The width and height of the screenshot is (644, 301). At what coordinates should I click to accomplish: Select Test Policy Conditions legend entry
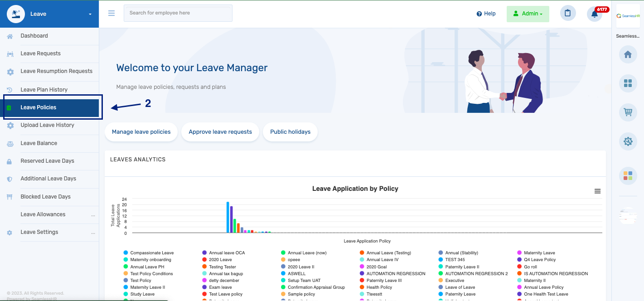coord(148,274)
